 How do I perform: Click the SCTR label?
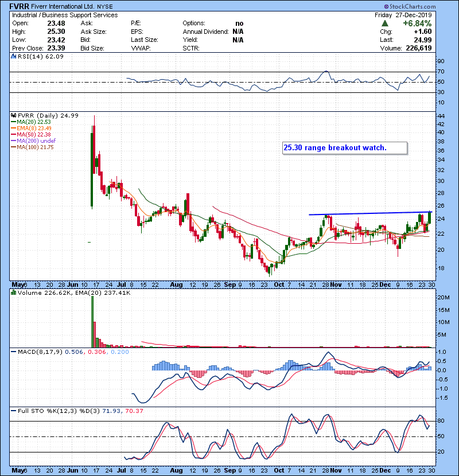191,48
